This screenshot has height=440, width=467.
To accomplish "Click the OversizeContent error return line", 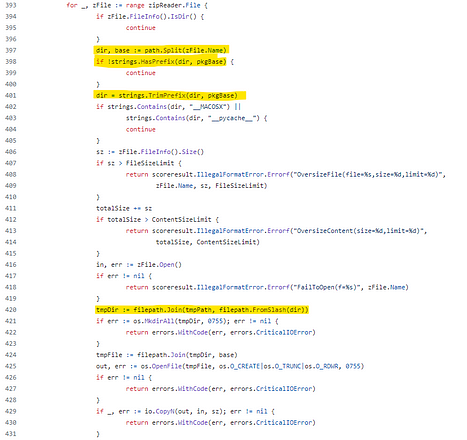I will tap(276, 231).
